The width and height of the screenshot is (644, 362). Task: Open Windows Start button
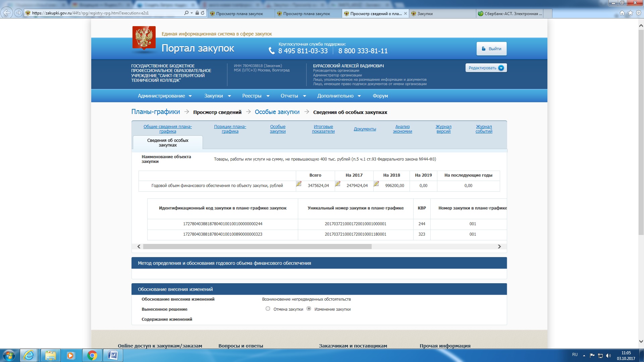(x=9, y=355)
